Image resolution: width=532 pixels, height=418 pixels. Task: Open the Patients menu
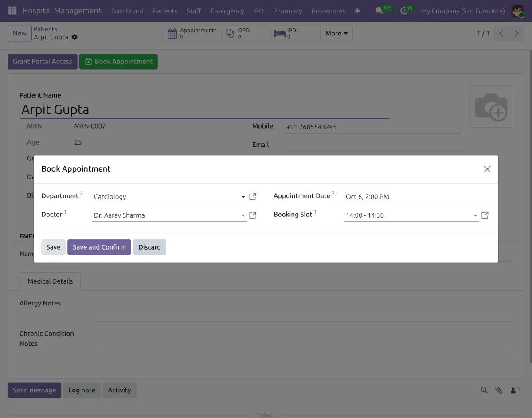[165, 11]
